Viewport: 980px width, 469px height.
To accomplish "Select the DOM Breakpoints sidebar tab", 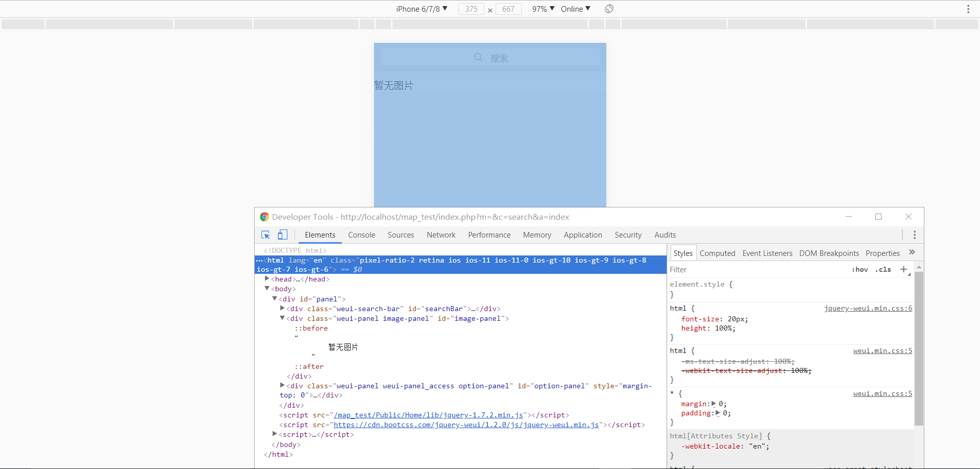I will pyautogui.click(x=829, y=253).
